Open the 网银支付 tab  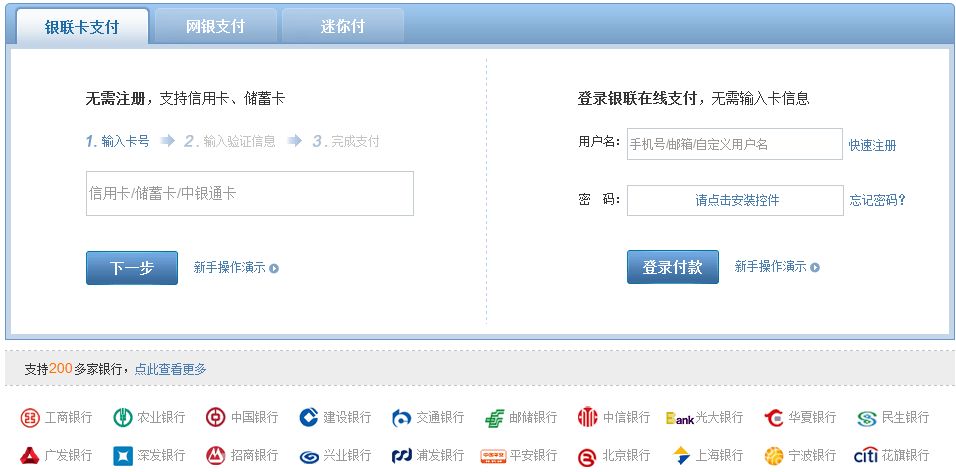tap(215, 26)
